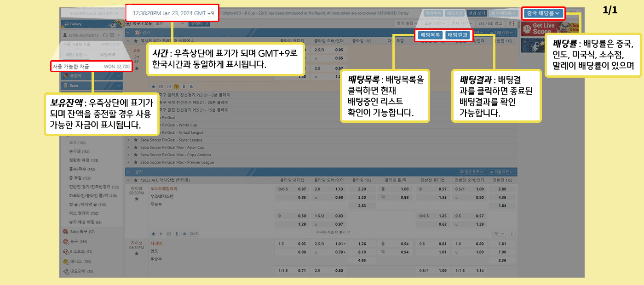Click the statistics bar-chart icon under 오스트레일리아 match
Image resolution: width=644 pixels, height=285 pixels.
click(x=184, y=234)
